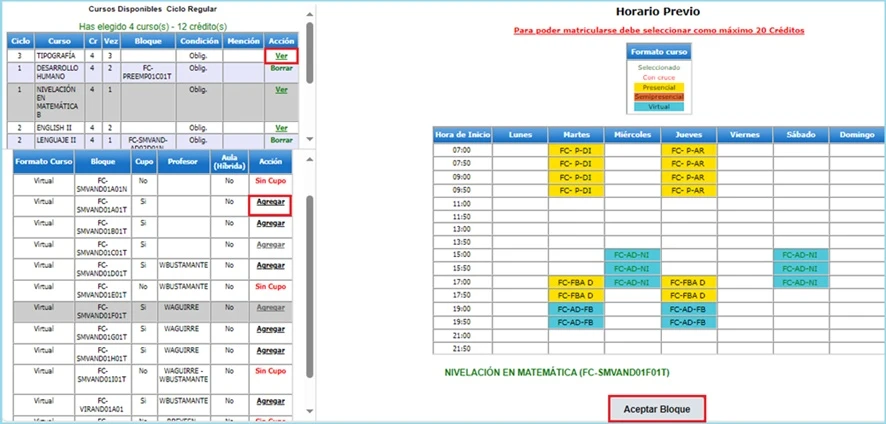Add block FC-SMVAND01D01T via Agregar
886x424 pixels.
click(x=268, y=265)
